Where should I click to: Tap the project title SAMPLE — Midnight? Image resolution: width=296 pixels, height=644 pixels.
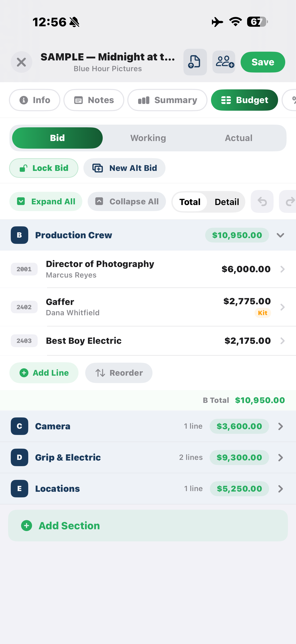click(108, 57)
